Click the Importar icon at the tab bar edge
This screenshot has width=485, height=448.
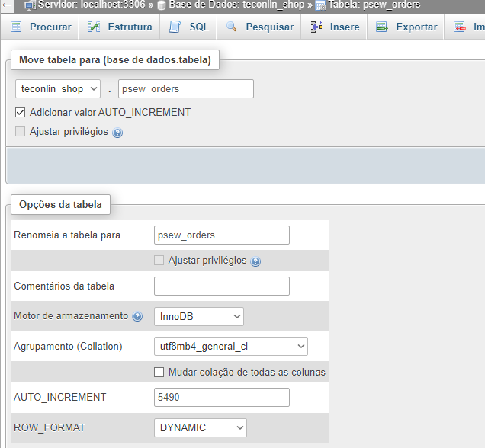point(460,27)
